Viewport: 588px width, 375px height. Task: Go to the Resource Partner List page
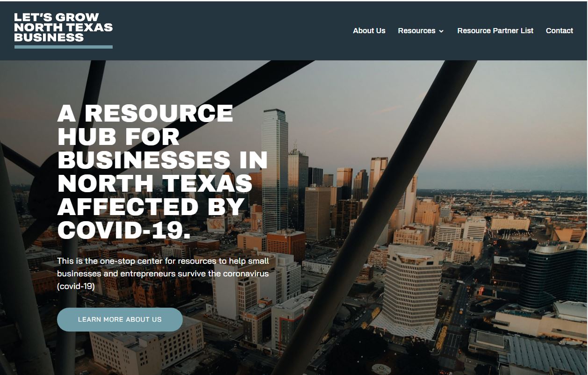point(495,31)
